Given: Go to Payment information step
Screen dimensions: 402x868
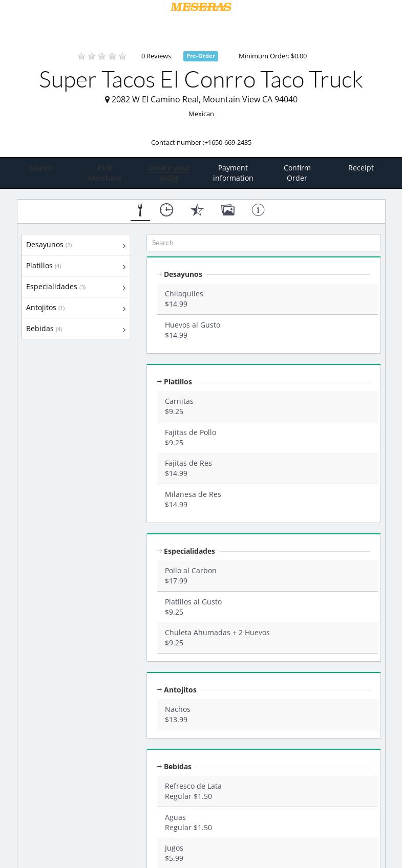Looking at the screenshot, I should (233, 173).
